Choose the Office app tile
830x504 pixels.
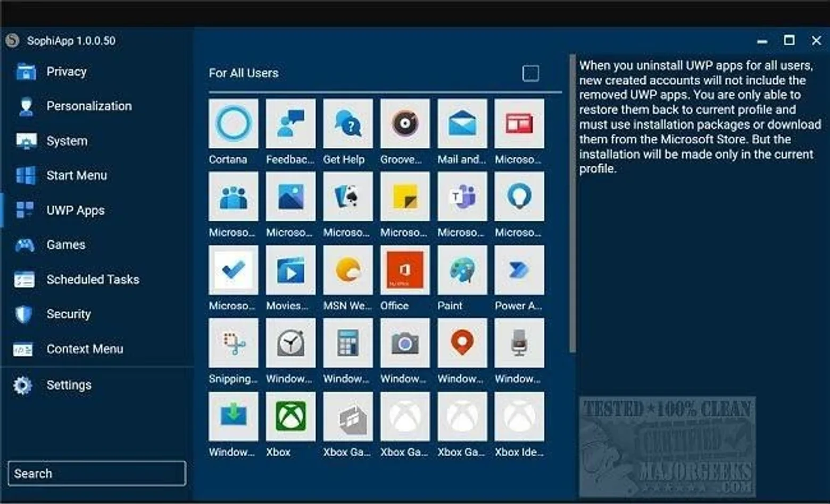(405, 270)
